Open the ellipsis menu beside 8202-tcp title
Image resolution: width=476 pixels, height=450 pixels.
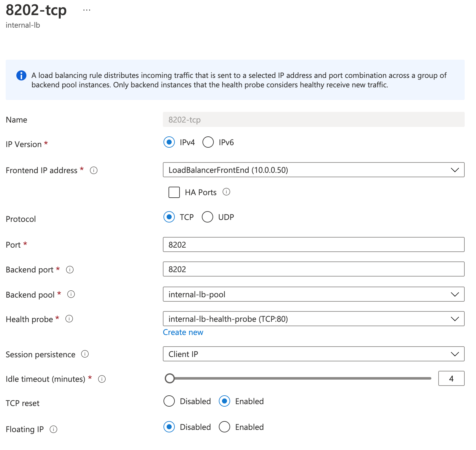point(87,10)
